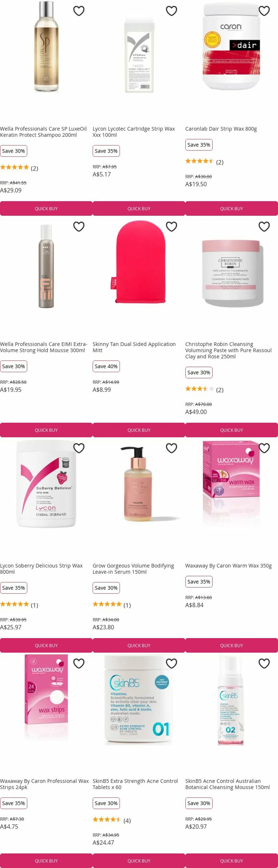View Caronlab Dair Strip Wax product image
278x868 pixels.
coord(231,47)
